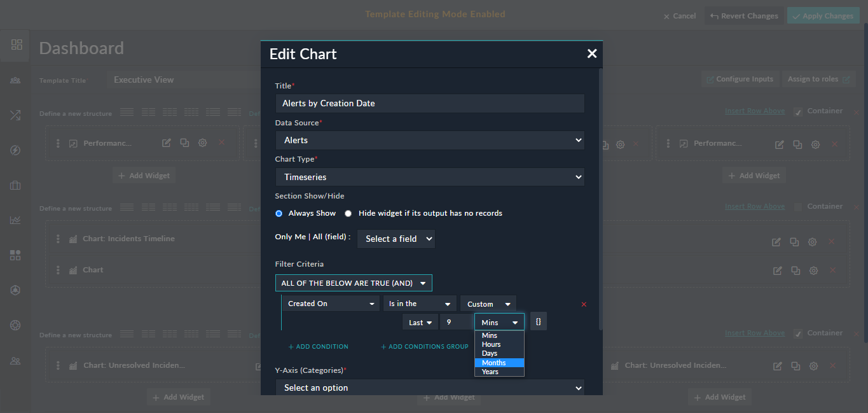Duplicate the Chart: Incidents Timeline widget
Viewport: 868px width, 413px height.
tap(794, 242)
